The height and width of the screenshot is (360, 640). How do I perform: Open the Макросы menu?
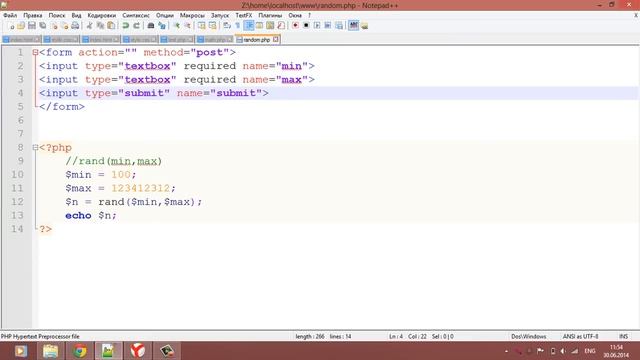click(x=192, y=15)
